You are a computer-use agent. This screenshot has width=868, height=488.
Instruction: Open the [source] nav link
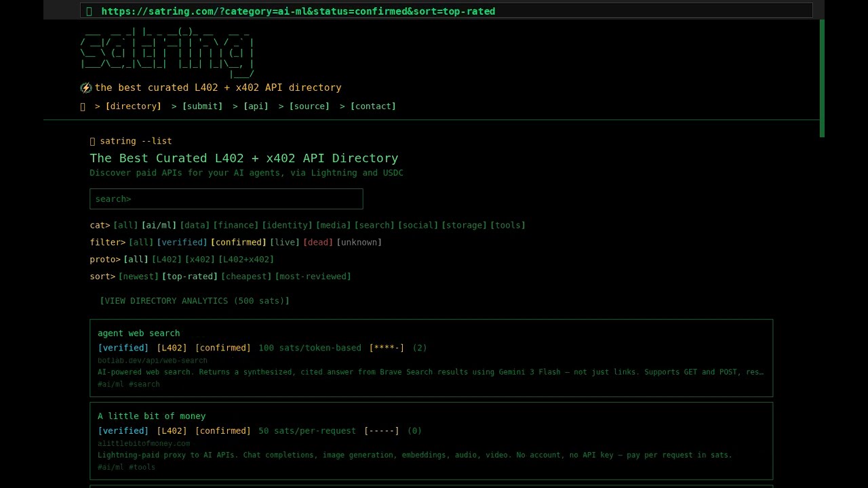tap(309, 106)
